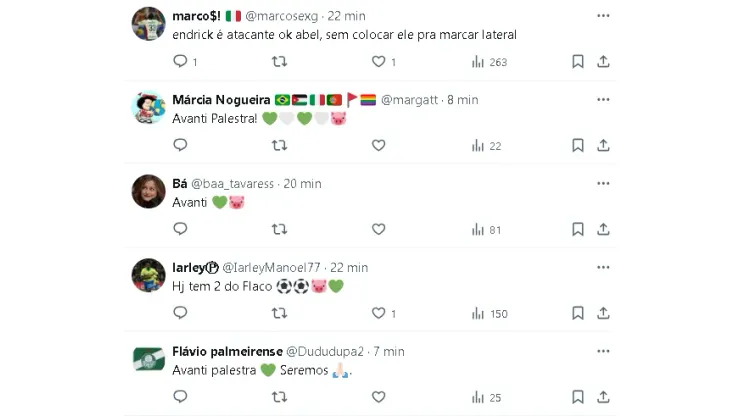Like Bá's Avanti tweet
The width and height of the screenshot is (740, 416).
(x=378, y=229)
